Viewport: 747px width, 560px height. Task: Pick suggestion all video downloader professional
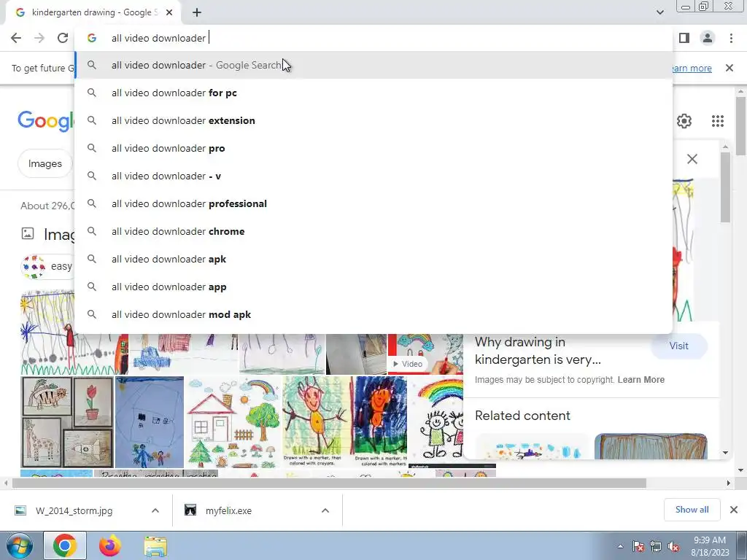pyautogui.click(x=373, y=203)
